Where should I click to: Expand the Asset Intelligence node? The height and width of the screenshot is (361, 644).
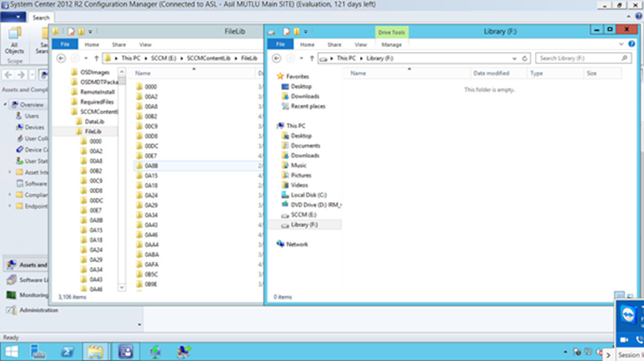[x=10, y=173]
